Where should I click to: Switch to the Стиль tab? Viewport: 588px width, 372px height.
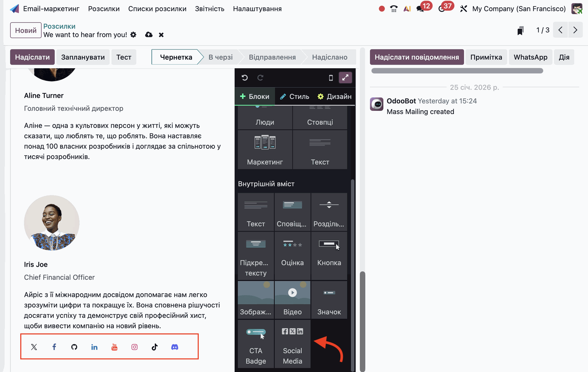point(295,96)
